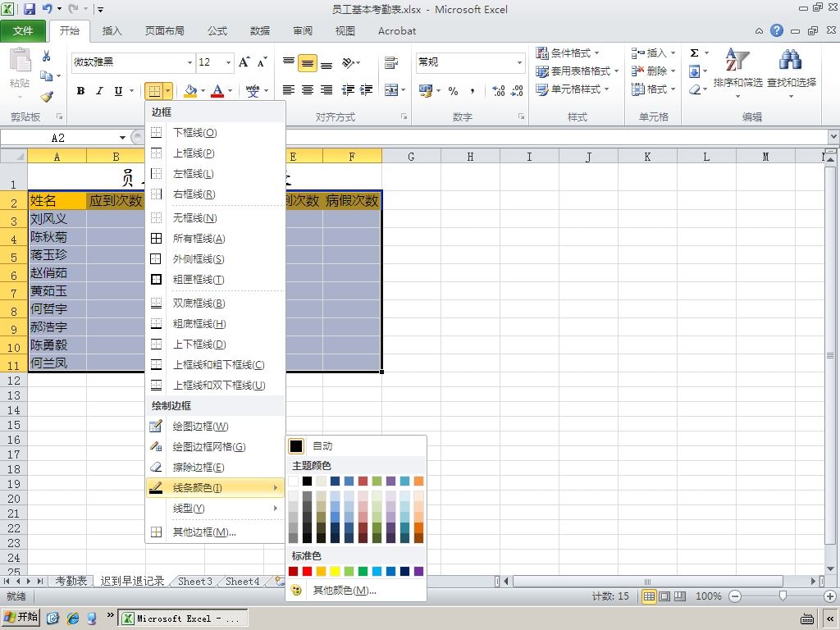Apply All Borders from the border menu
Viewport: 840px width, 630px height.
pyautogui.click(x=214, y=239)
